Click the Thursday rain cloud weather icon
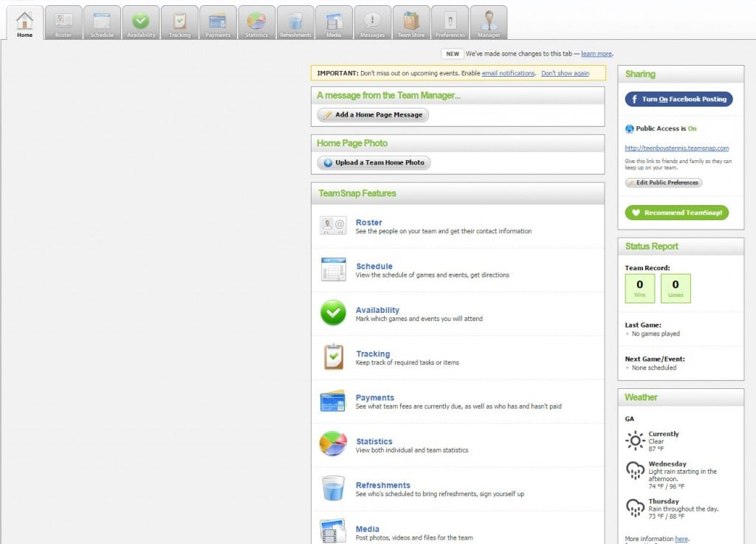This screenshot has width=756, height=544. pyautogui.click(x=635, y=508)
